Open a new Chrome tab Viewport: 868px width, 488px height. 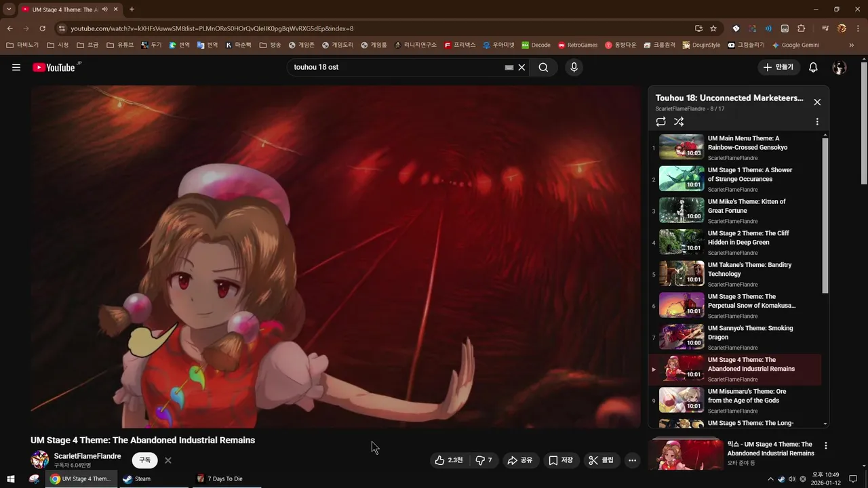click(132, 9)
